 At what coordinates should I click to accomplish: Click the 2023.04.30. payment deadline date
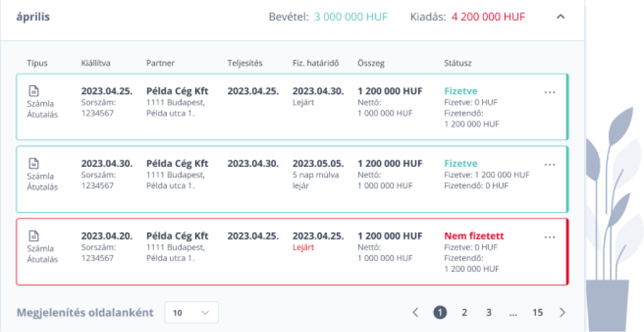point(318,91)
